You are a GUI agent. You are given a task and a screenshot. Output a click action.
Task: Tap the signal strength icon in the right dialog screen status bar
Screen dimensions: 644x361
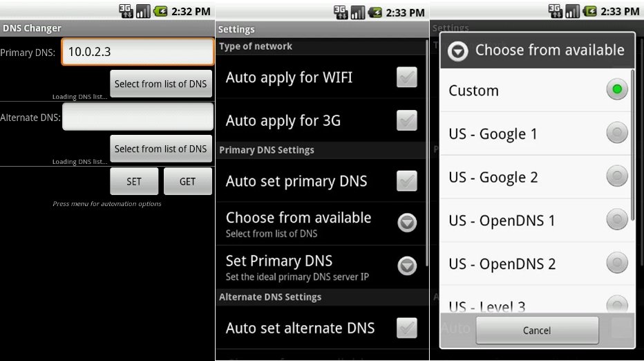(573, 11)
